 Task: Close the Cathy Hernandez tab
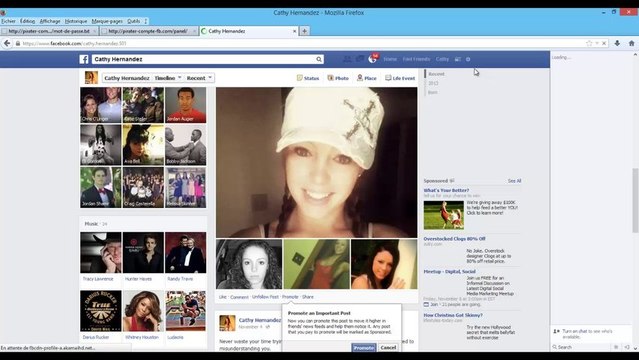point(295,31)
